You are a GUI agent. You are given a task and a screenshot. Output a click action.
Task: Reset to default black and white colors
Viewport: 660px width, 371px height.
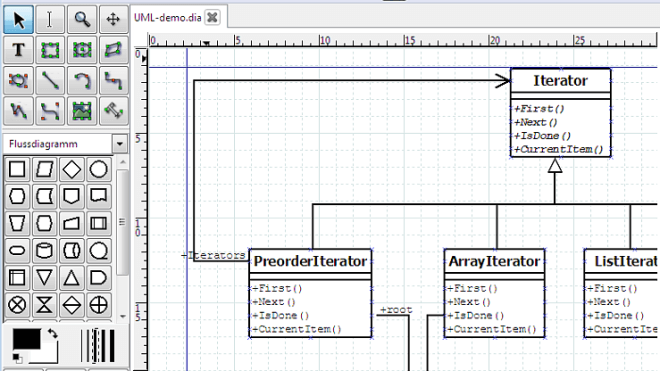click(x=17, y=358)
